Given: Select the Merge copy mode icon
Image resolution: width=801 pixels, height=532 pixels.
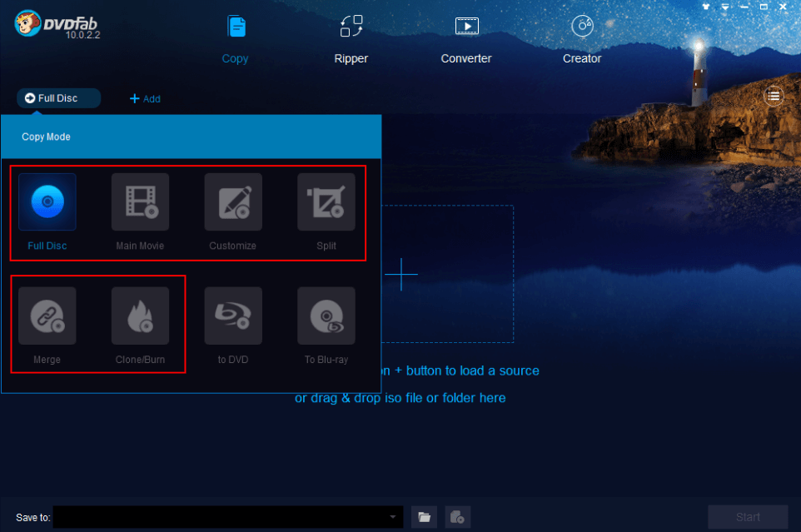Looking at the screenshot, I should [47, 316].
